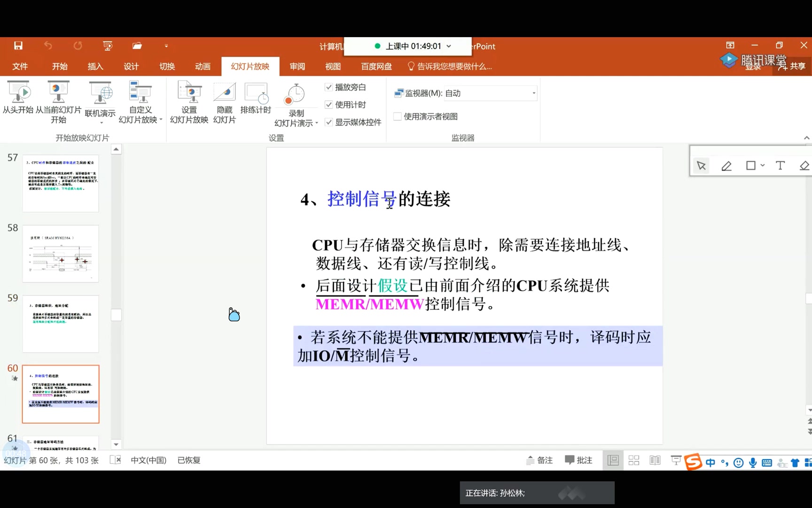Image resolution: width=812 pixels, height=508 pixels.
Task: Click 中文(中国) language indicator
Action: [x=148, y=460]
